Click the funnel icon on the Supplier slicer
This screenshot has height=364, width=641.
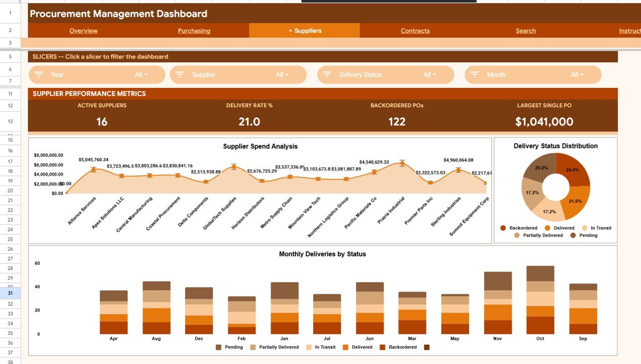(180, 74)
